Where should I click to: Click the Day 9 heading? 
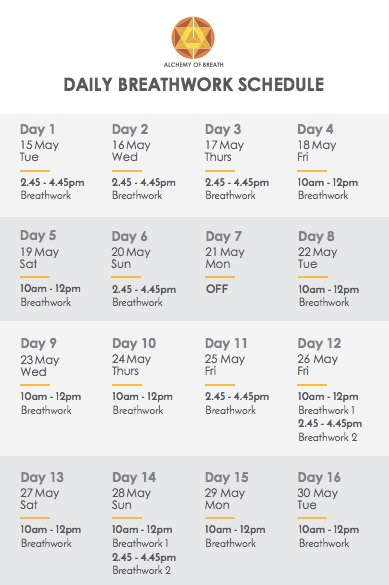38,343
